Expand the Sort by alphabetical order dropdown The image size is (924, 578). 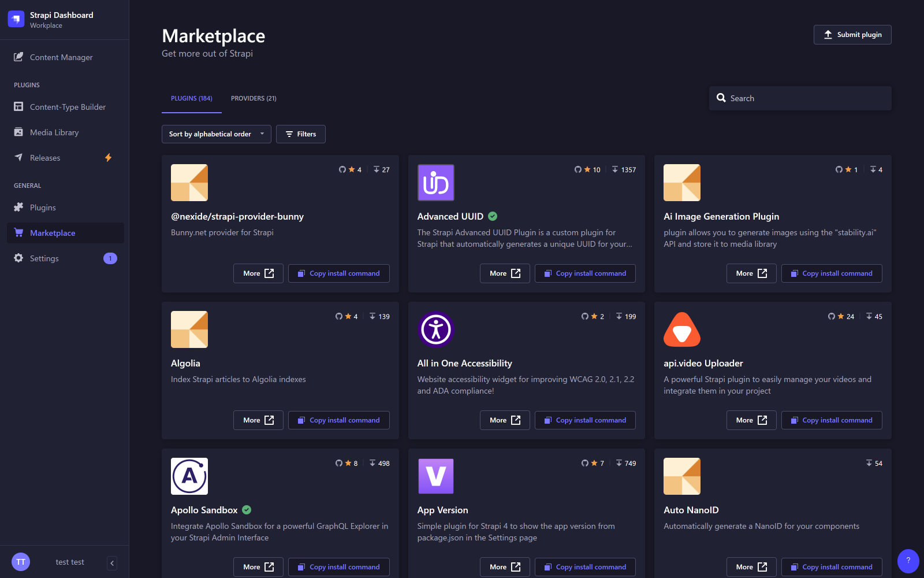pyautogui.click(x=217, y=134)
